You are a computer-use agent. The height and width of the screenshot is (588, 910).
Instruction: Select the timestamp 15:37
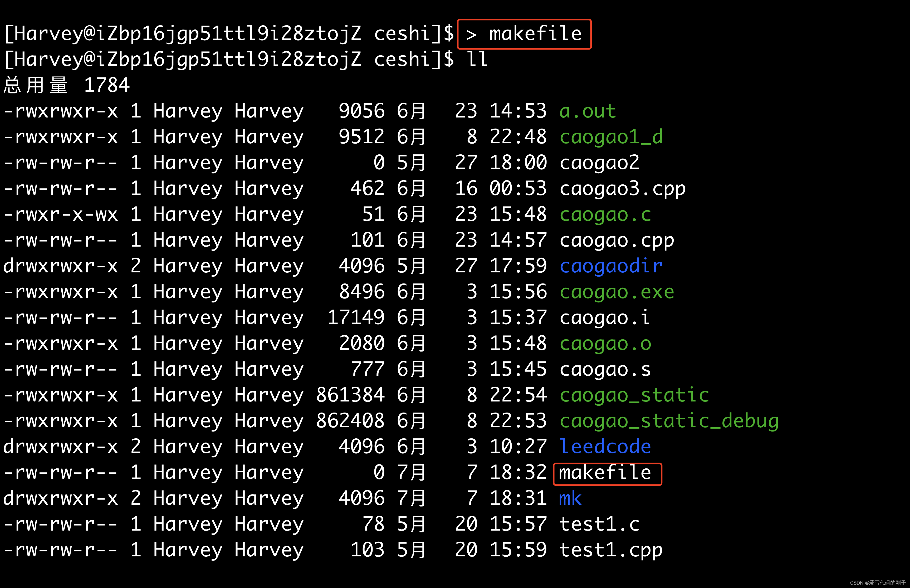coord(518,318)
